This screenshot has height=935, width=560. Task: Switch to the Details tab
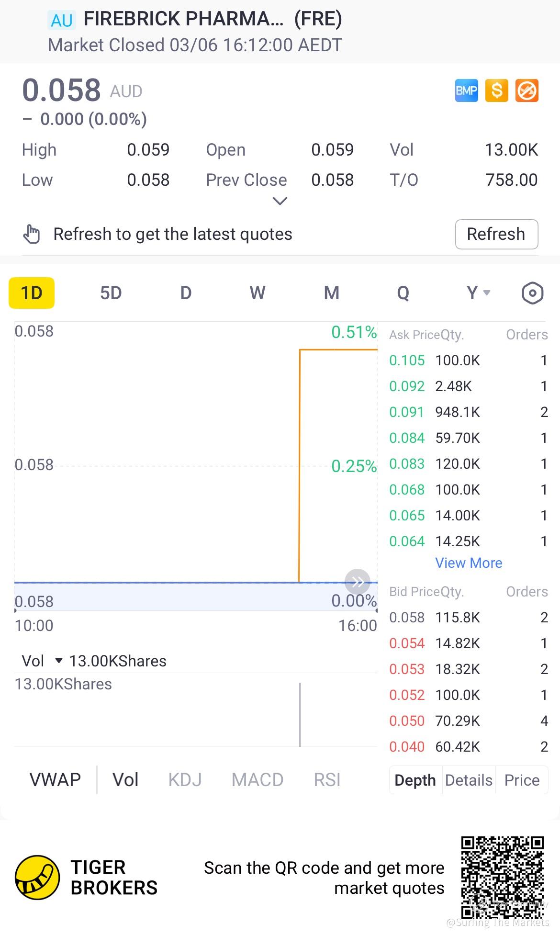pos(469,780)
